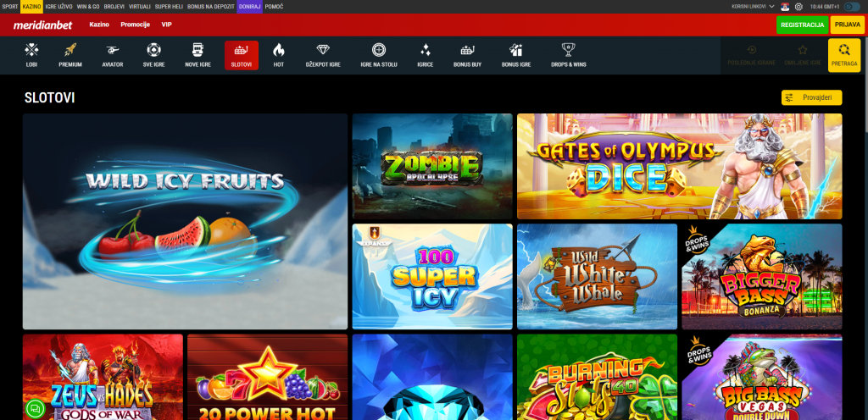This screenshot has height=420, width=868.
Task: Launch Big Bass Vegas Double Down
Action: pos(762,377)
